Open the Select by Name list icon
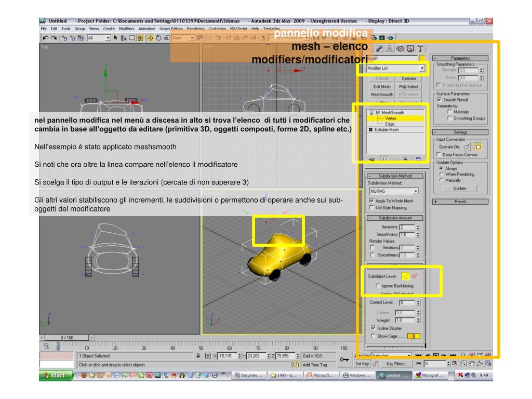 tap(124, 38)
